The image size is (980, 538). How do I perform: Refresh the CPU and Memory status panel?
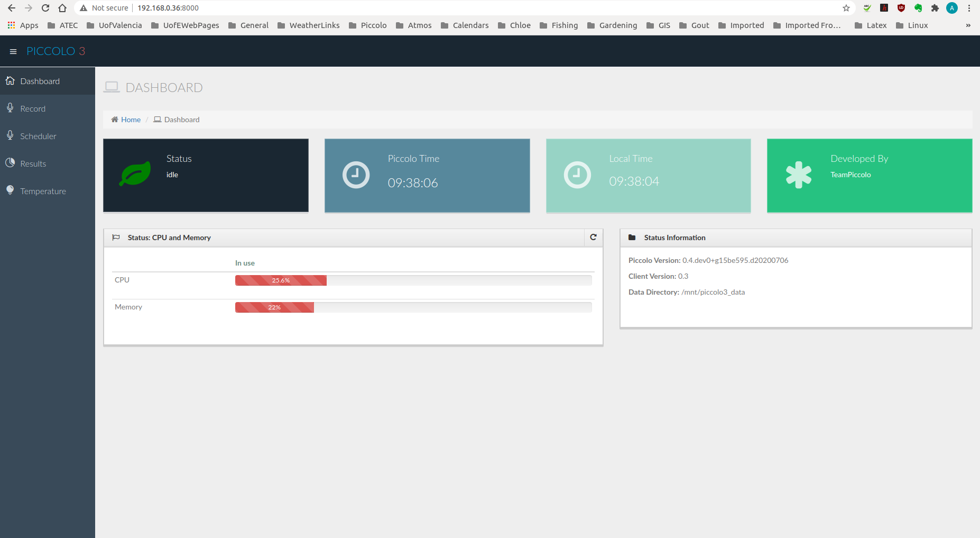pos(593,237)
